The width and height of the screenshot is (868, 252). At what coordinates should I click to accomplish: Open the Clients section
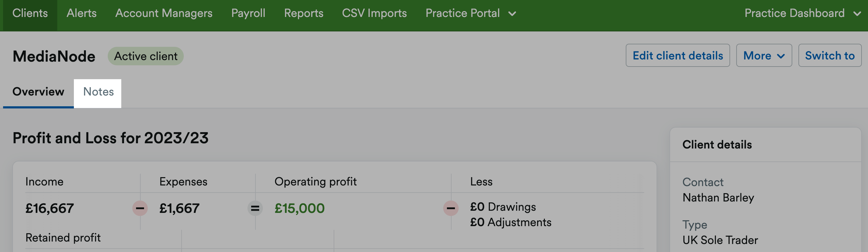tap(30, 14)
